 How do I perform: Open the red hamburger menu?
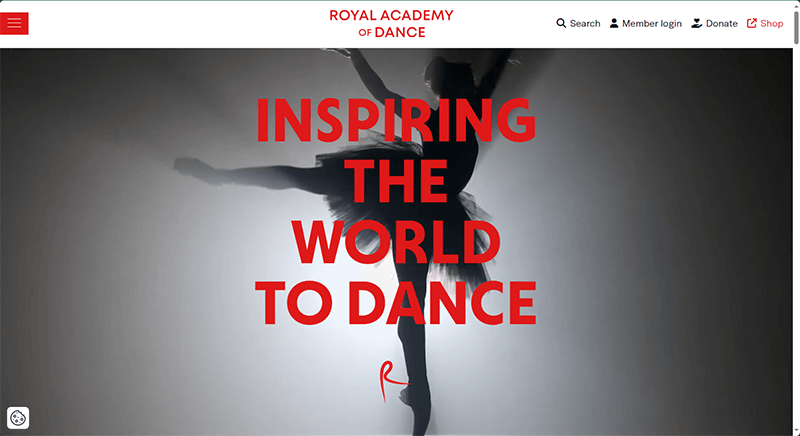click(14, 23)
